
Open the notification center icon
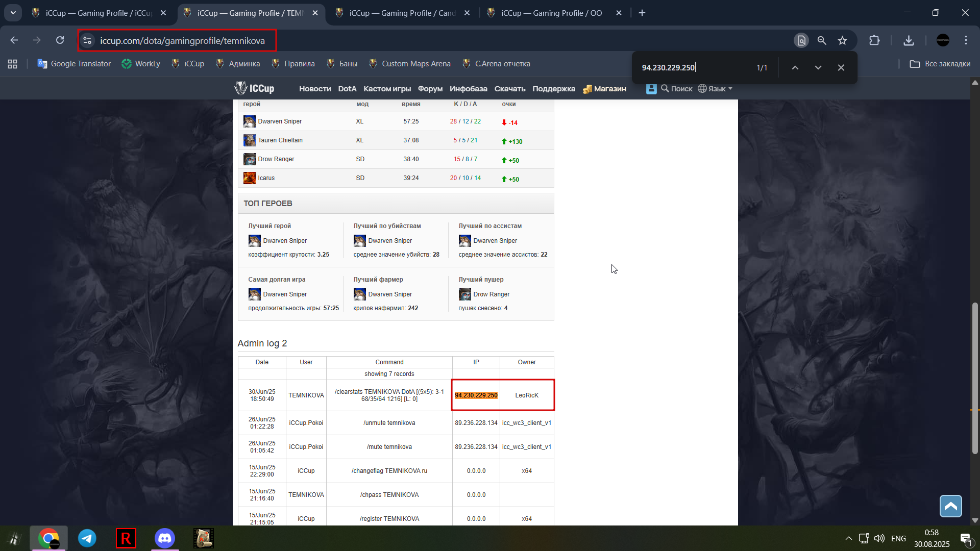click(966, 539)
